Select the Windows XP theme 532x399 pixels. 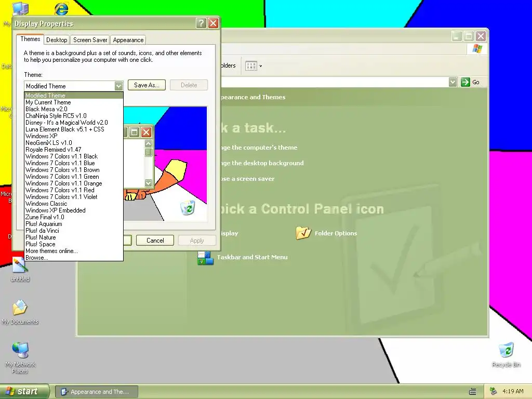(74, 136)
